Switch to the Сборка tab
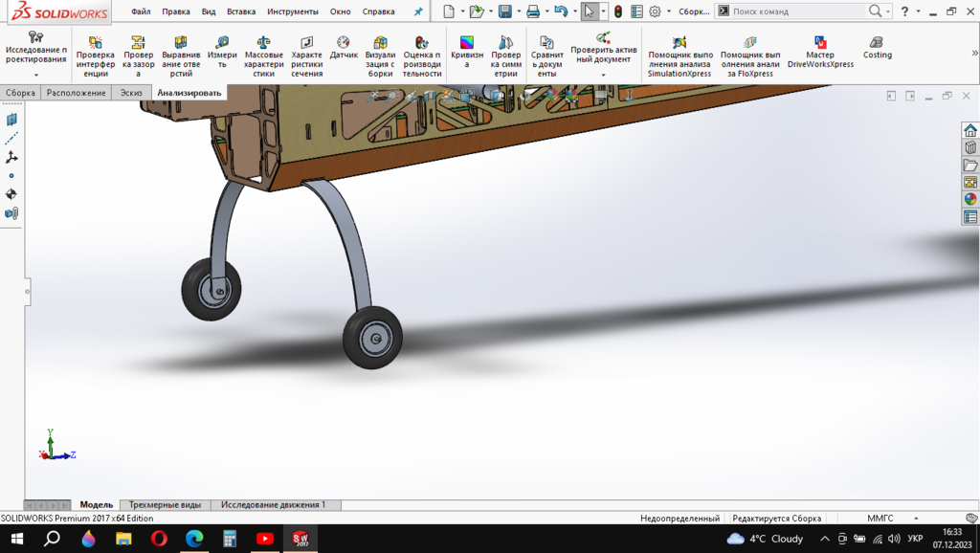This screenshot has width=980, height=553. coord(20,93)
